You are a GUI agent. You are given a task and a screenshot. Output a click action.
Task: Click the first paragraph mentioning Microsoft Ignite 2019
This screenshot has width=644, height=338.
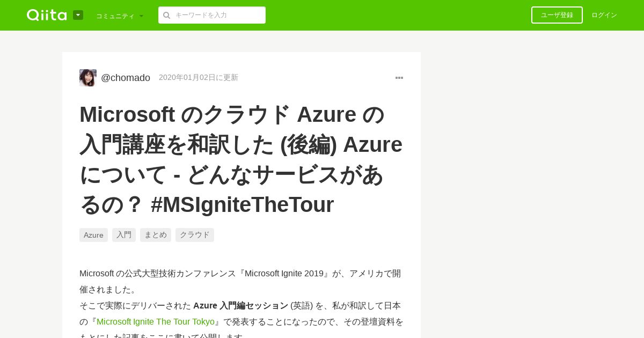(x=240, y=282)
